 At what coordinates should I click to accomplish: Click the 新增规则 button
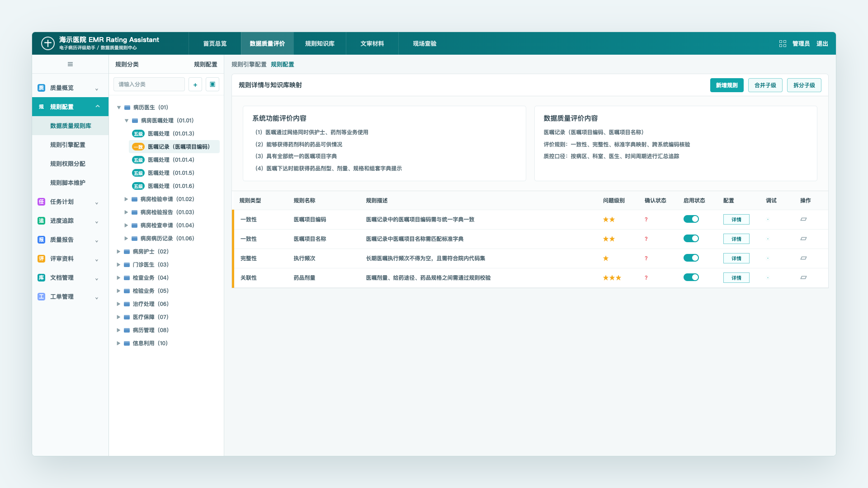click(726, 85)
